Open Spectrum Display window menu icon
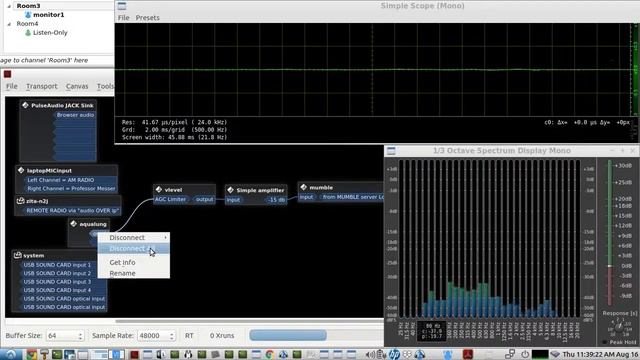Screen dimensions: 640x360 coord(391,151)
